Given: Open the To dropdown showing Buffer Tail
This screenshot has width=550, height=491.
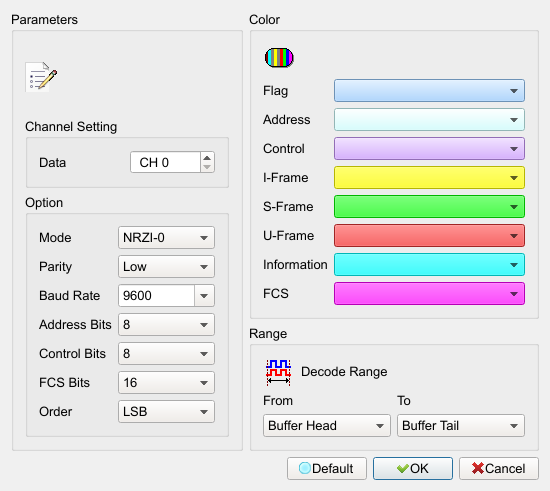Looking at the screenshot, I should pyautogui.click(x=461, y=426).
